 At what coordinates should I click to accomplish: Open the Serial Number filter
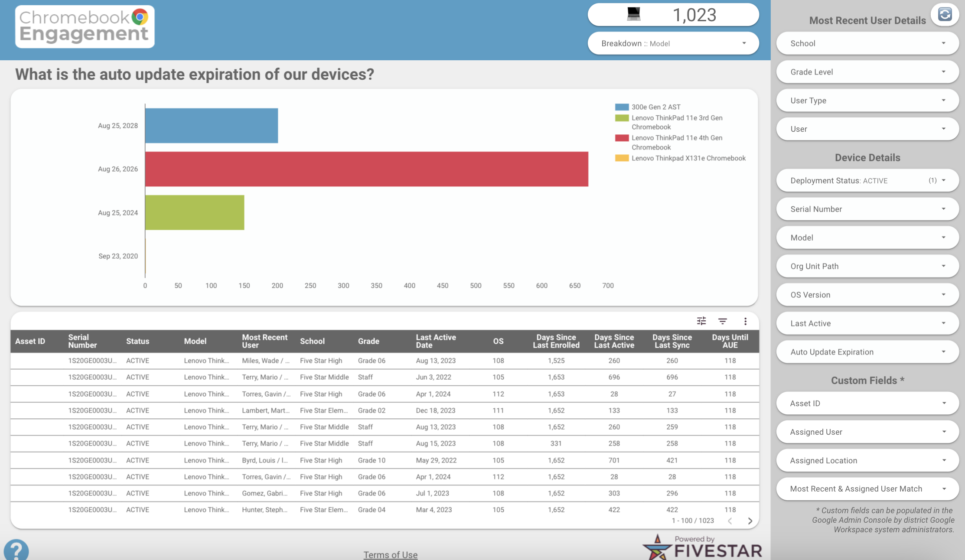(867, 209)
